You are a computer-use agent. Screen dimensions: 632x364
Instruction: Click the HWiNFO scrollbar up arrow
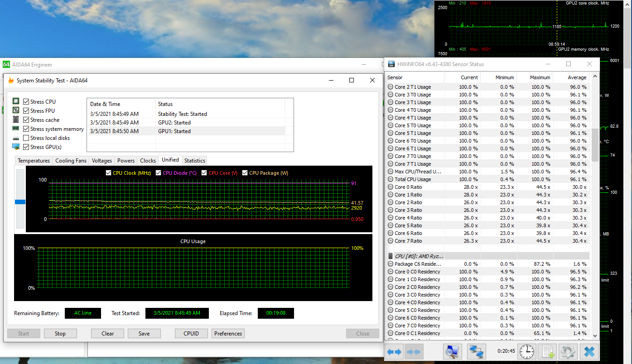(x=595, y=77)
